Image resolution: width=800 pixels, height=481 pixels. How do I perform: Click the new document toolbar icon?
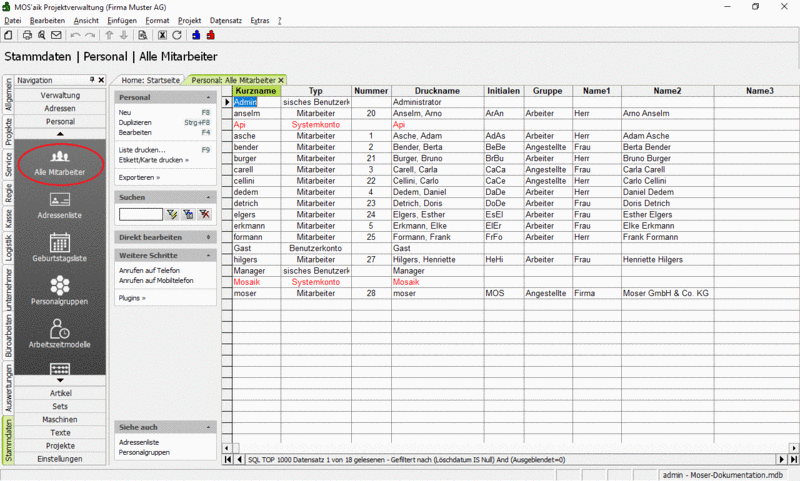pyautogui.click(x=8, y=35)
